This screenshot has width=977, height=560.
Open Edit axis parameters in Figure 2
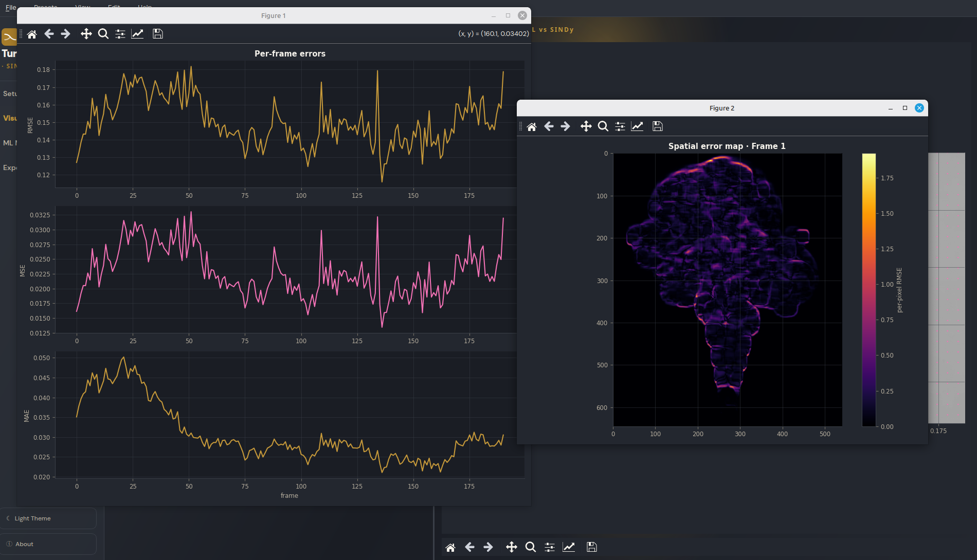[x=637, y=126]
